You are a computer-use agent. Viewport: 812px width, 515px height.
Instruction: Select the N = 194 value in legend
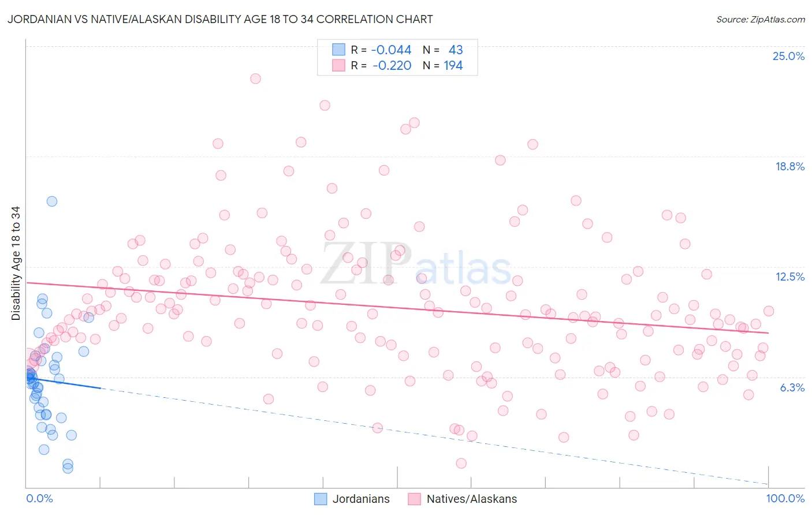[443, 65]
